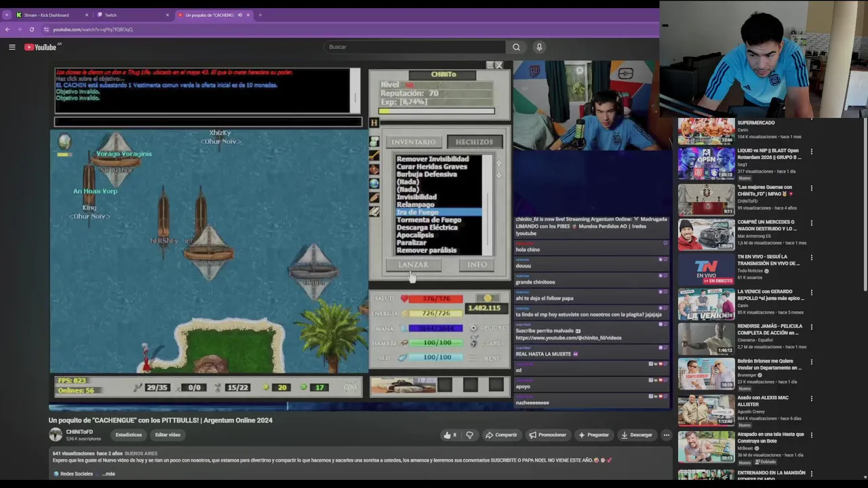
Task: Click the Descargar download button
Action: click(636, 435)
